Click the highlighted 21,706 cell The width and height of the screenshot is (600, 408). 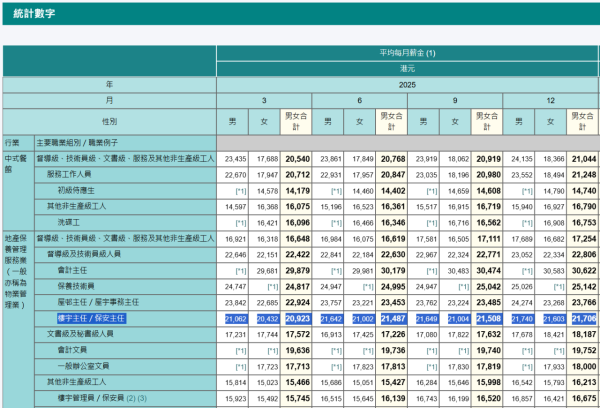coord(582,318)
